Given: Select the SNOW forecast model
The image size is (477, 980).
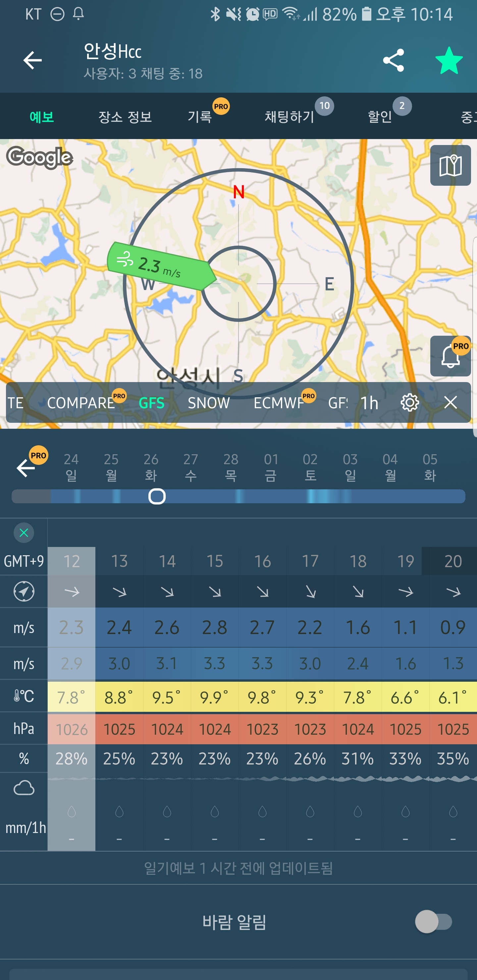Looking at the screenshot, I should click(209, 403).
